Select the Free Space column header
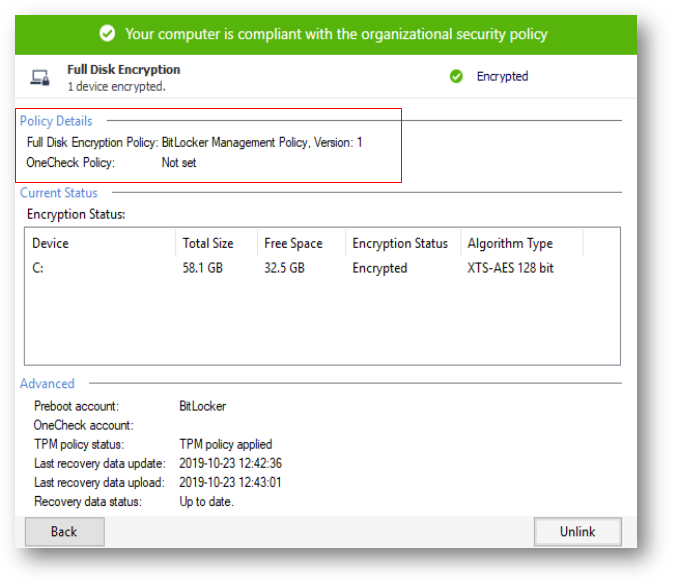The image size is (673, 584). coord(293,243)
